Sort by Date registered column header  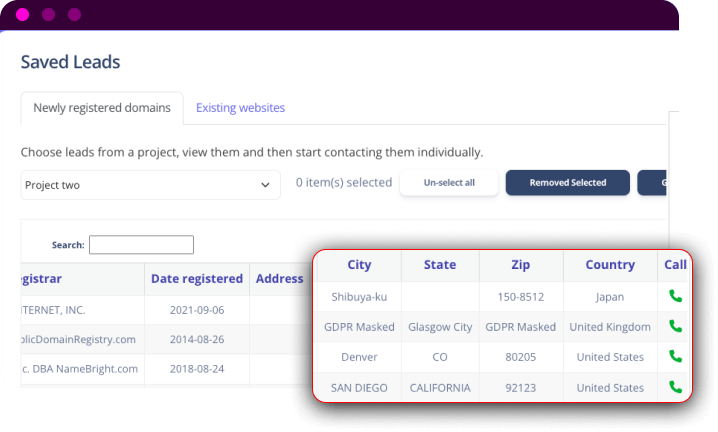pyautogui.click(x=196, y=279)
